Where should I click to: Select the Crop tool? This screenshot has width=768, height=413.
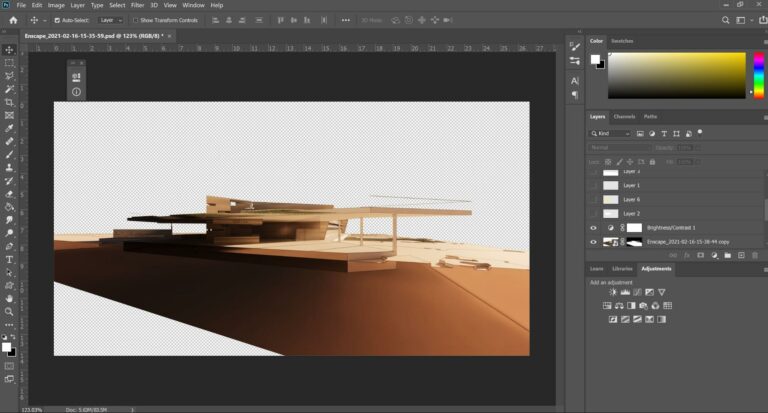pyautogui.click(x=9, y=102)
